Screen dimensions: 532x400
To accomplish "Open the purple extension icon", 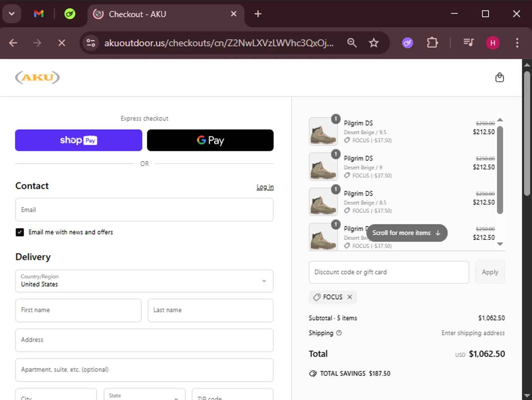I will point(408,43).
